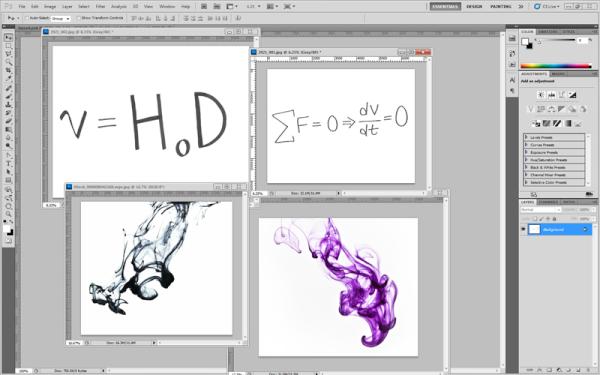Select the Eraser tool
Screen dimensions: 600x375
(x=8, y=122)
